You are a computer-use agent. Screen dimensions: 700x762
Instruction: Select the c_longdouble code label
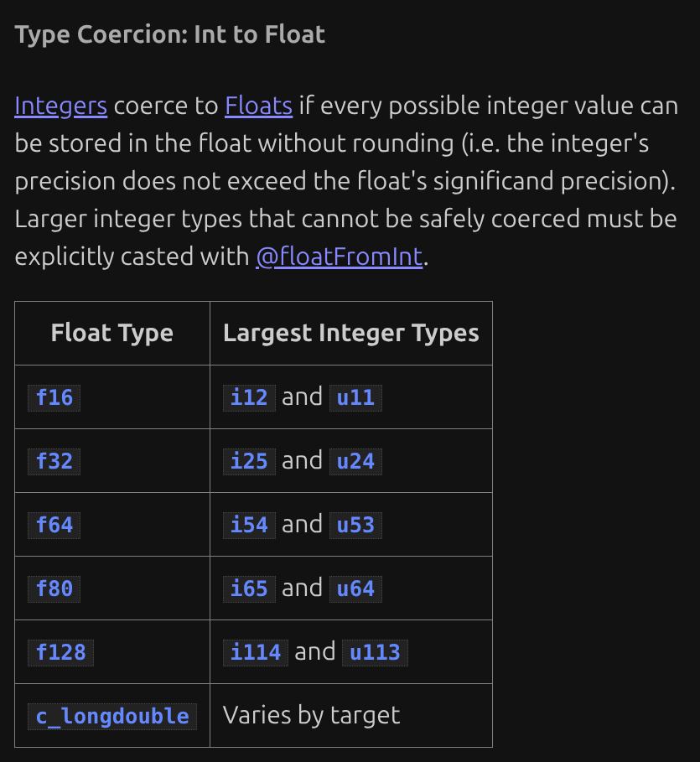[112, 717]
